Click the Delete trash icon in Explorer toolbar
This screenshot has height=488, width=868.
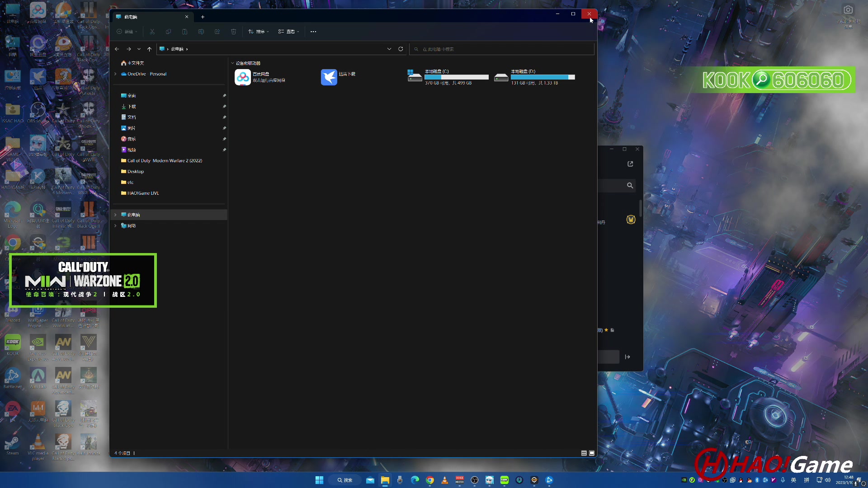point(234,32)
